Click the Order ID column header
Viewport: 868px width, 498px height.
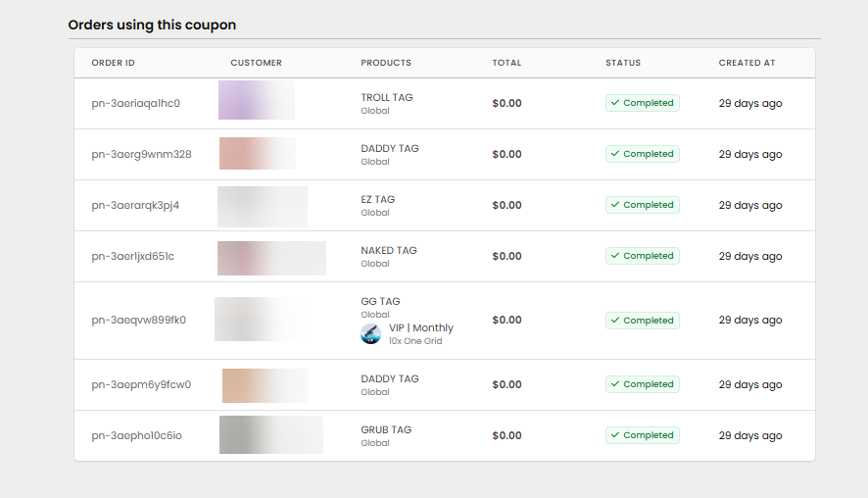(x=113, y=63)
